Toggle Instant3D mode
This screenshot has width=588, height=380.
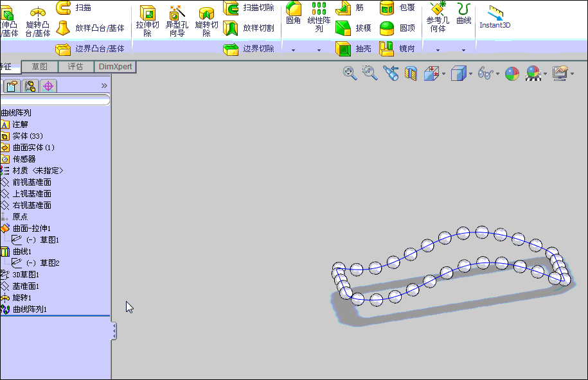pyautogui.click(x=495, y=17)
